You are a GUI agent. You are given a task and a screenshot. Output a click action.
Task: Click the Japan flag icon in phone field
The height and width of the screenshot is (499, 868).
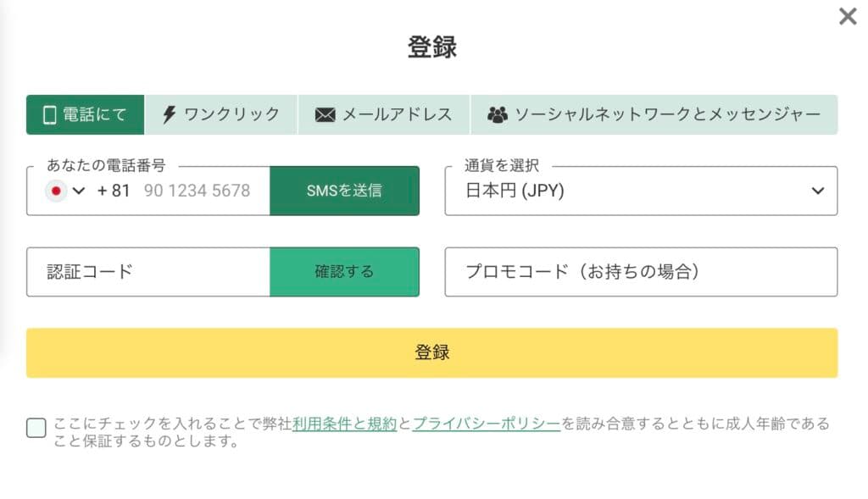pos(56,191)
